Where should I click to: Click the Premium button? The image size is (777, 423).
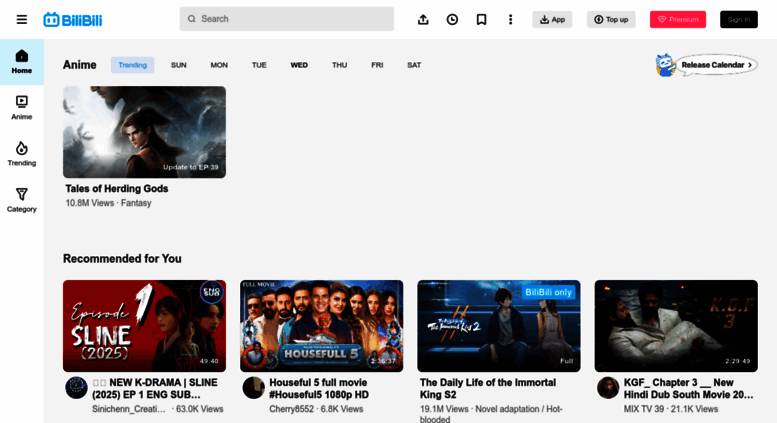(x=678, y=19)
